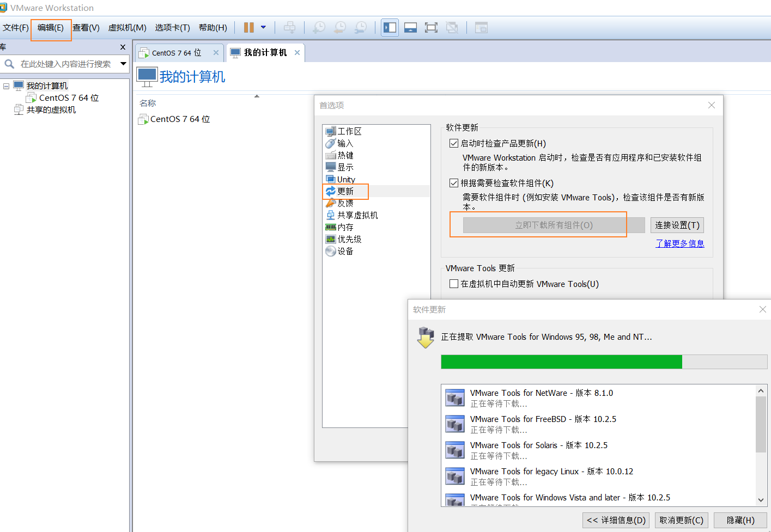Image resolution: width=771 pixels, height=532 pixels.
Task: Open the power options dropdown arrow beside pause
Action: [x=264, y=27]
